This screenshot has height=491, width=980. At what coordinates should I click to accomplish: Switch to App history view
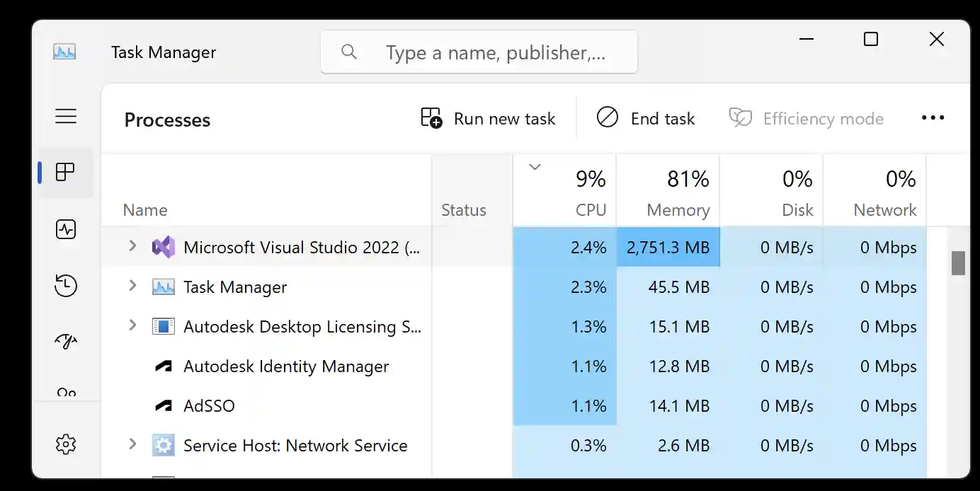click(65, 285)
